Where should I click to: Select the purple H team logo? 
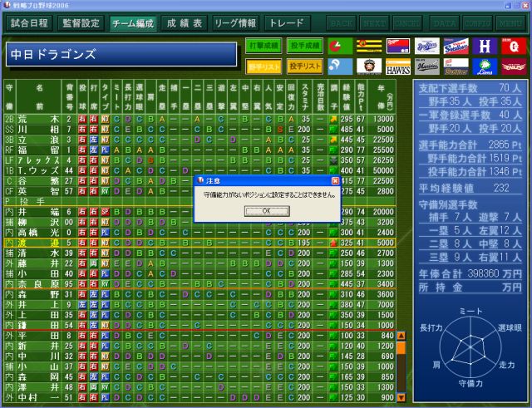pyautogui.click(x=485, y=47)
